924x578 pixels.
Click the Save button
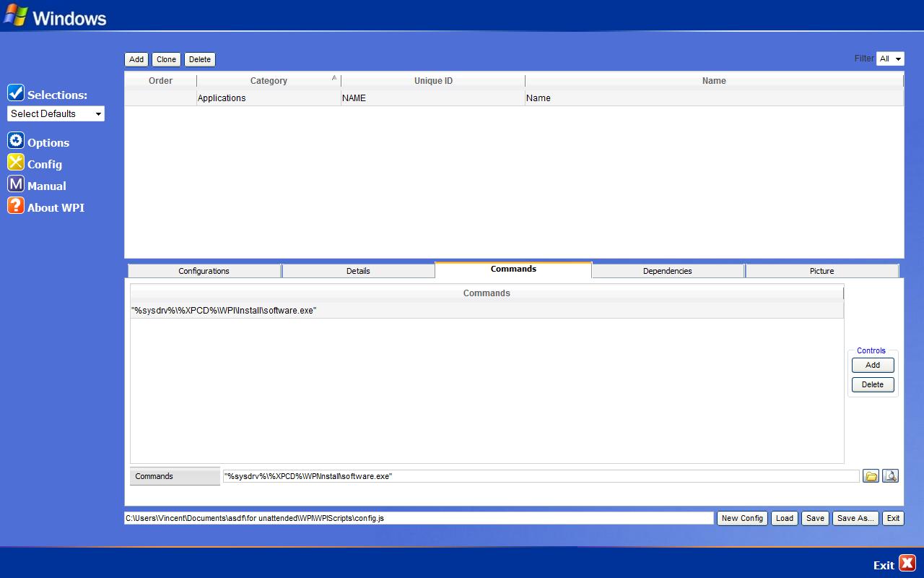(x=815, y=518)
